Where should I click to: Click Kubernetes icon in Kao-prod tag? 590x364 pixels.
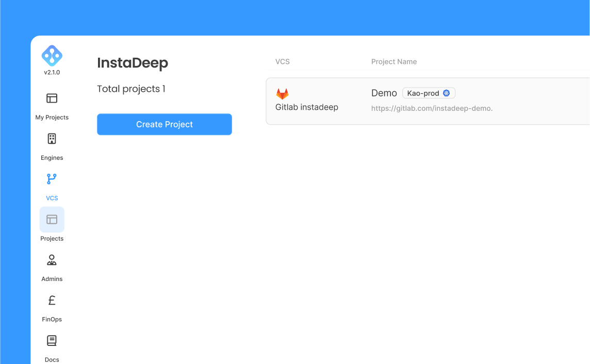pos(446,93)
